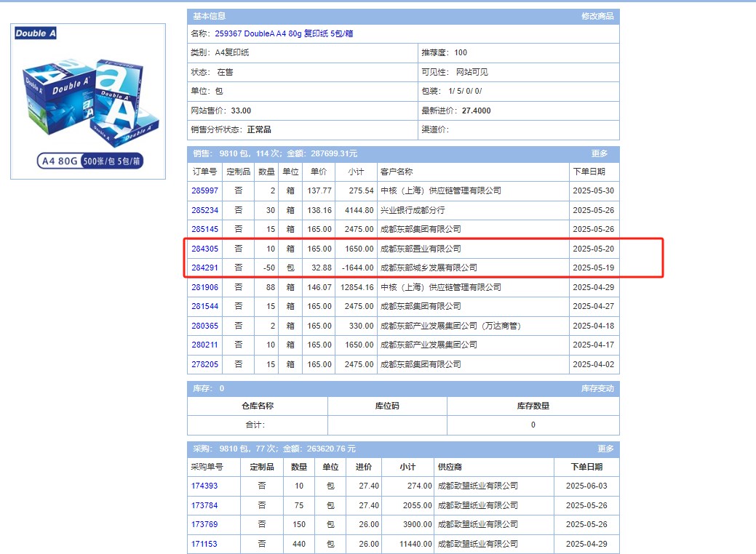Click order date 2025-04-18

click(594, 326)
